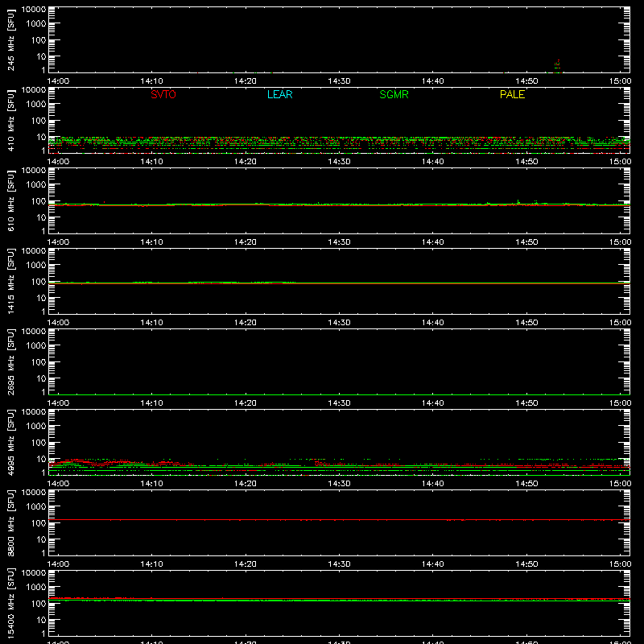The image size is (644, 644).
Task: Select the 610 MHz [SFU] axis title
Action: (x=10, y=200)
